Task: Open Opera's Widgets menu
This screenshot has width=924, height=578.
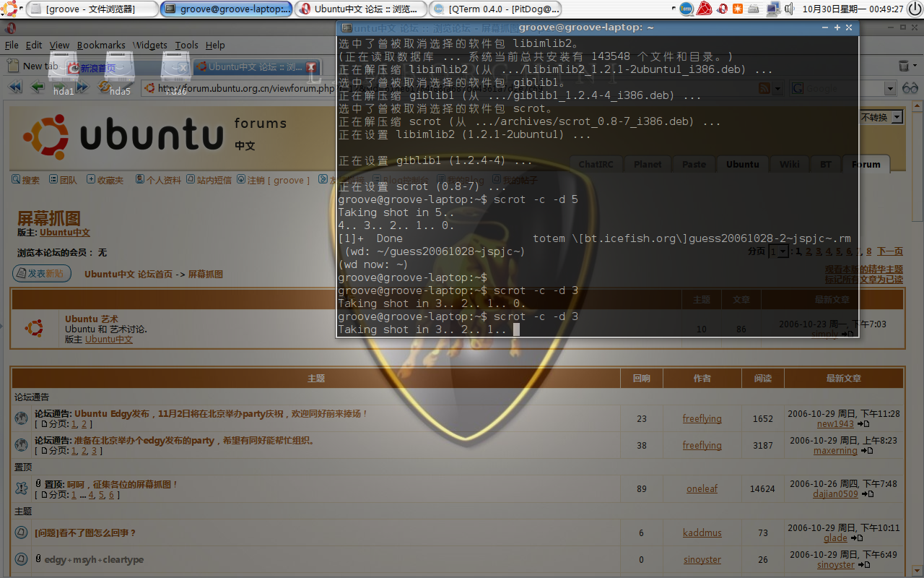Action: point(150,45)
